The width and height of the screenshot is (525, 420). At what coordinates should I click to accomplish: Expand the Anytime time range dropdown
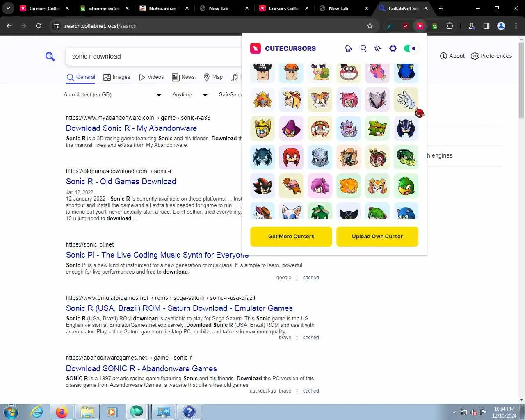[190, 95]
